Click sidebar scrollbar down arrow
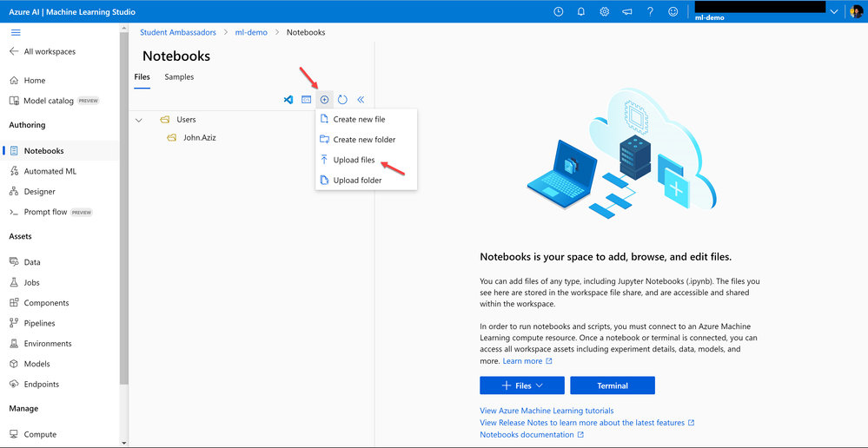 point(124,443)
